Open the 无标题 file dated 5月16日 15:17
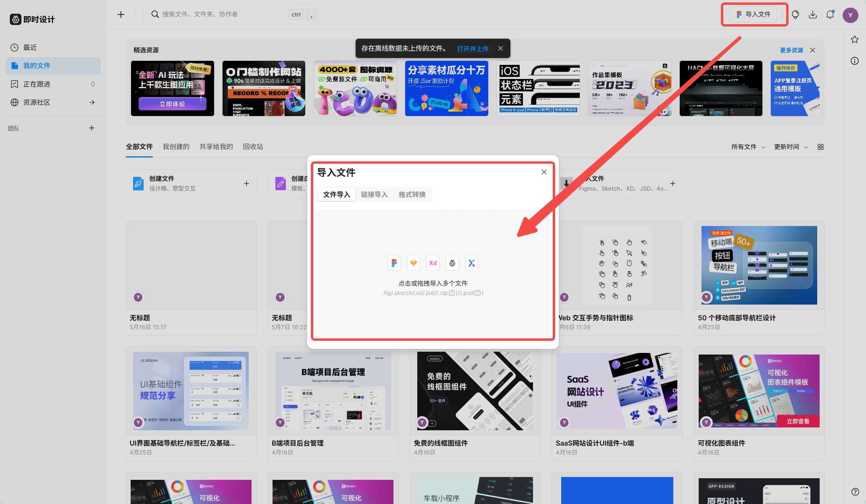 pos(191,278)
